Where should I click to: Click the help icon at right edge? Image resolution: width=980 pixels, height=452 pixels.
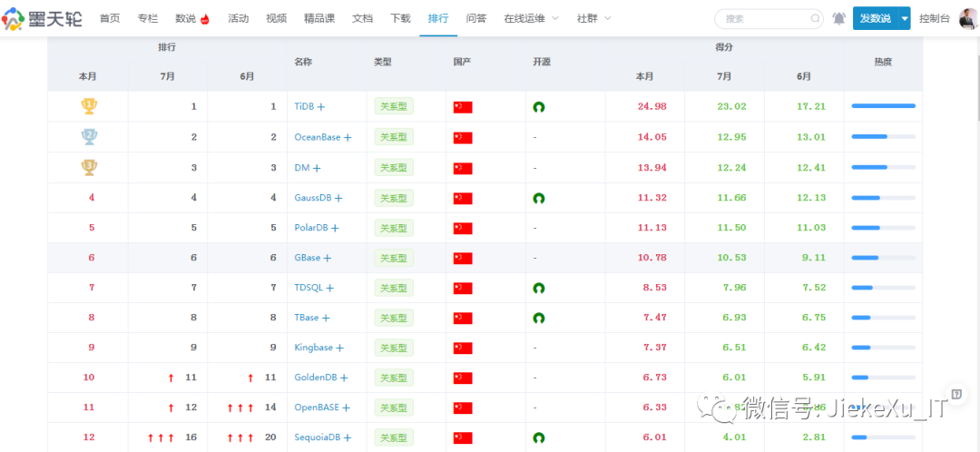click(955, 394)
